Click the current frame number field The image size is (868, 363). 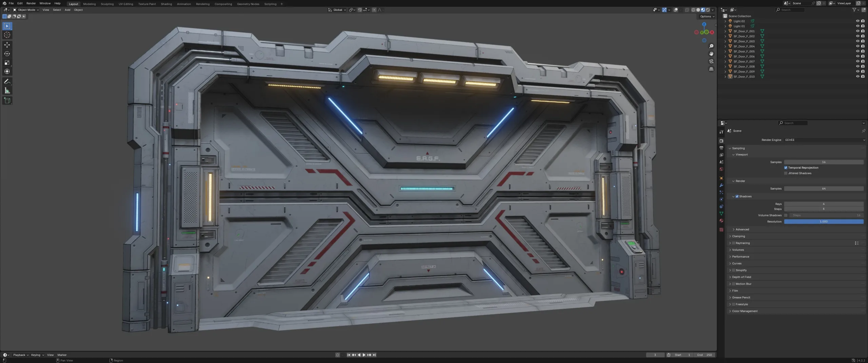655,355
